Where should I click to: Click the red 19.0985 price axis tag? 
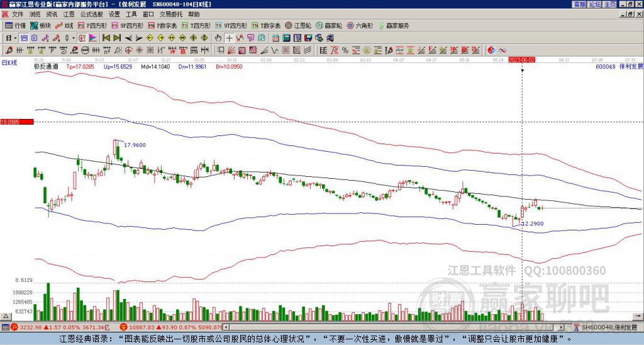[x=16, y=122]
